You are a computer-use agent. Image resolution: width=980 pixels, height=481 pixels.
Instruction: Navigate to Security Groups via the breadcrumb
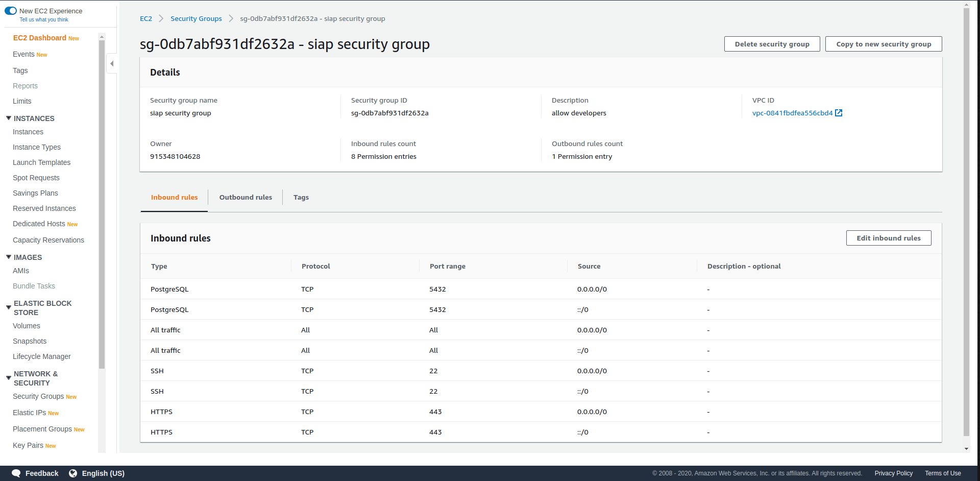[x=196, y=18]
